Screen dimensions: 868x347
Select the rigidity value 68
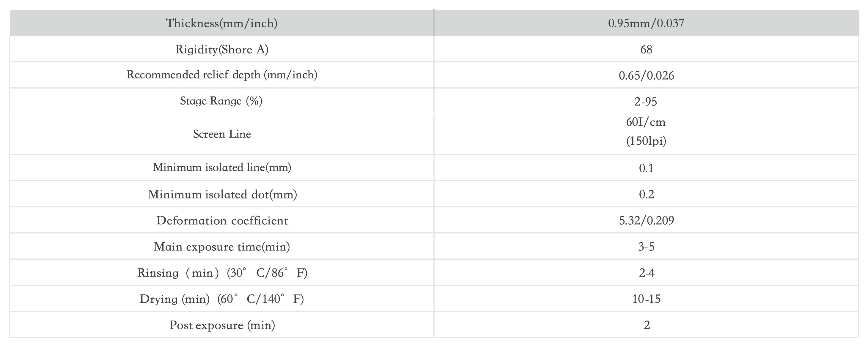(x=646, y=50)
